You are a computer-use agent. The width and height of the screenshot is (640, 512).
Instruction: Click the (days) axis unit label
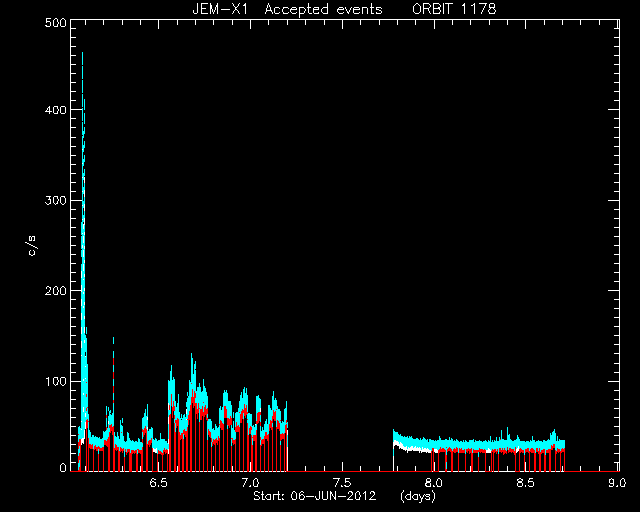(418, 496)
